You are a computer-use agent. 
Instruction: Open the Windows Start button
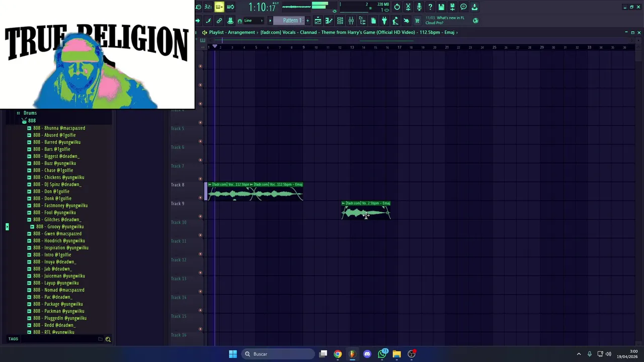(232, 354)
